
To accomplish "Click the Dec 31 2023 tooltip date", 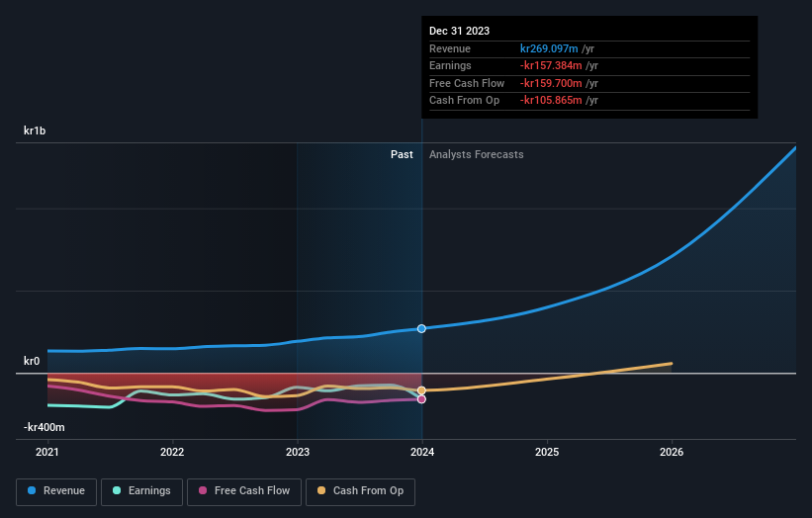I will (459, 31).
